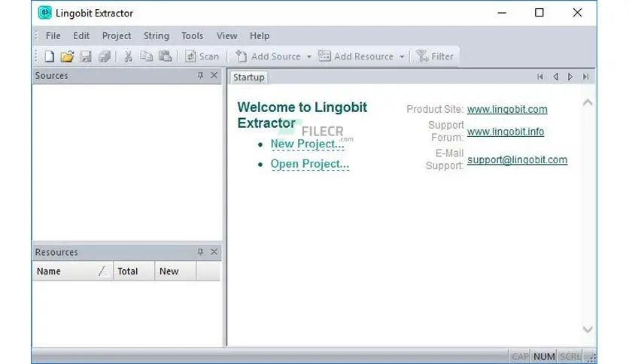Click the Copy toolbar icon
The width and height of the screenshot is (629, 364).
click(146, 56)
